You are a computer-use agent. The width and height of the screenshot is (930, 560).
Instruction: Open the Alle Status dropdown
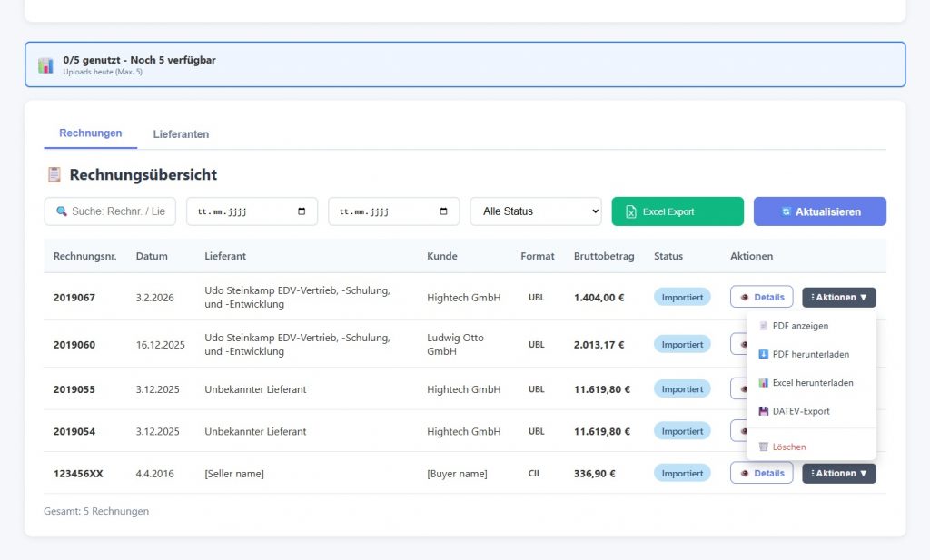pyautogui.click(x=535, y=211)
